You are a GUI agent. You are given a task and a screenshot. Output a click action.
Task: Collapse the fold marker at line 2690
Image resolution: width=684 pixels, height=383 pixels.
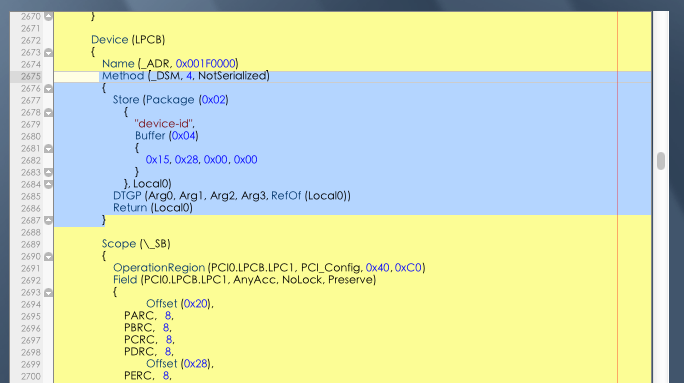48,257
